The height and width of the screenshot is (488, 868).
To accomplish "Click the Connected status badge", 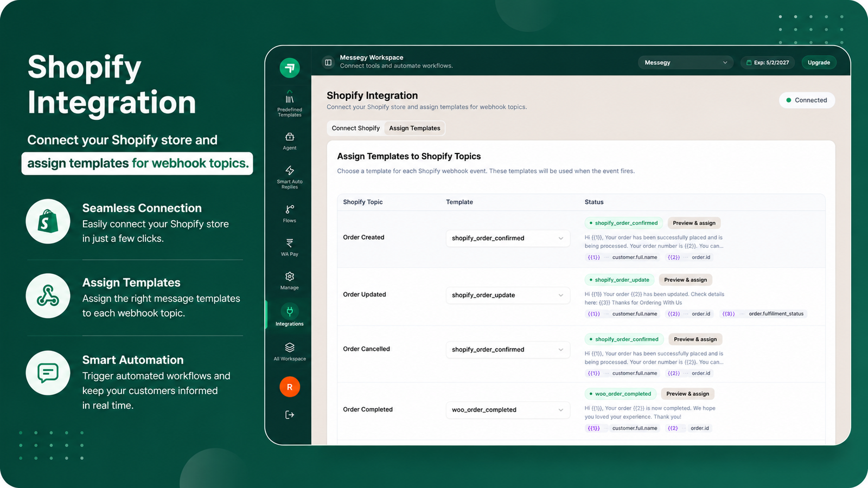I will [x=807, y=100].
